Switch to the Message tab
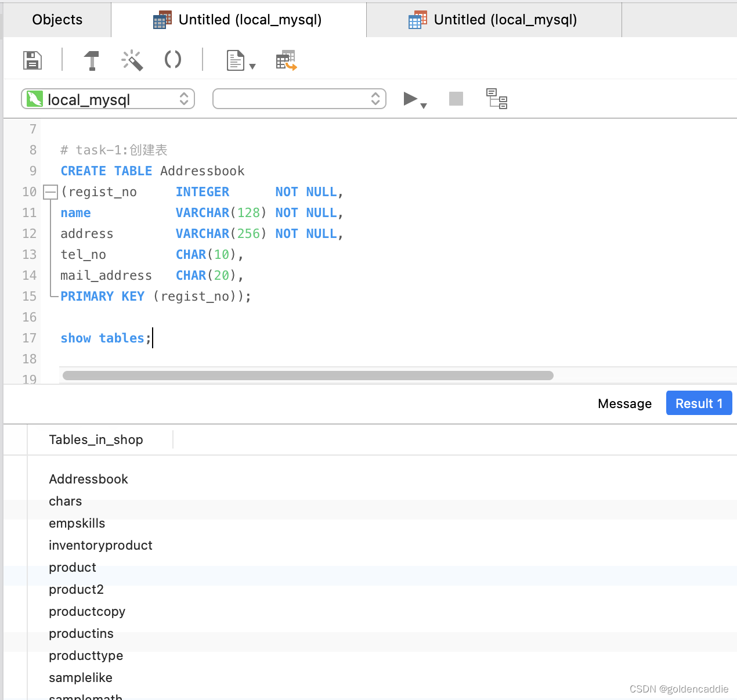This screenshot has height=700, width=737. pos(624,403)
